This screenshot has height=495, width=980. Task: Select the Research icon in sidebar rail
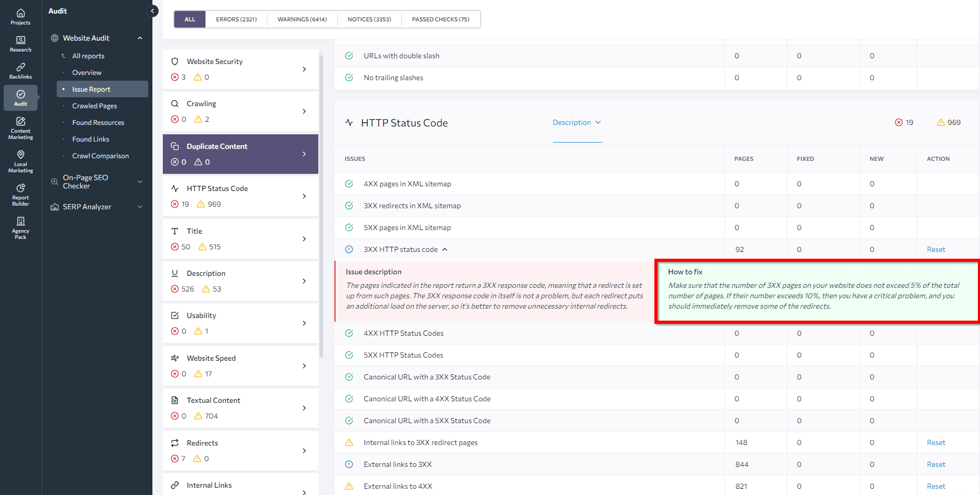20,43
